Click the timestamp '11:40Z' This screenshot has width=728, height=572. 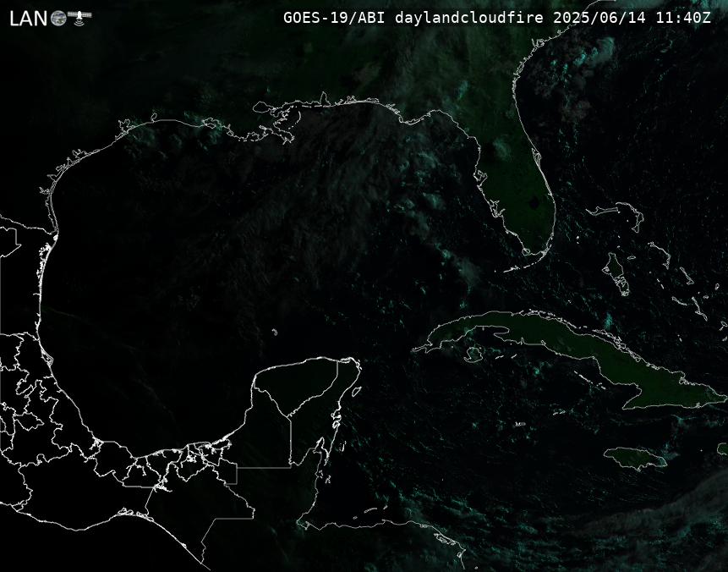(683, 18)
